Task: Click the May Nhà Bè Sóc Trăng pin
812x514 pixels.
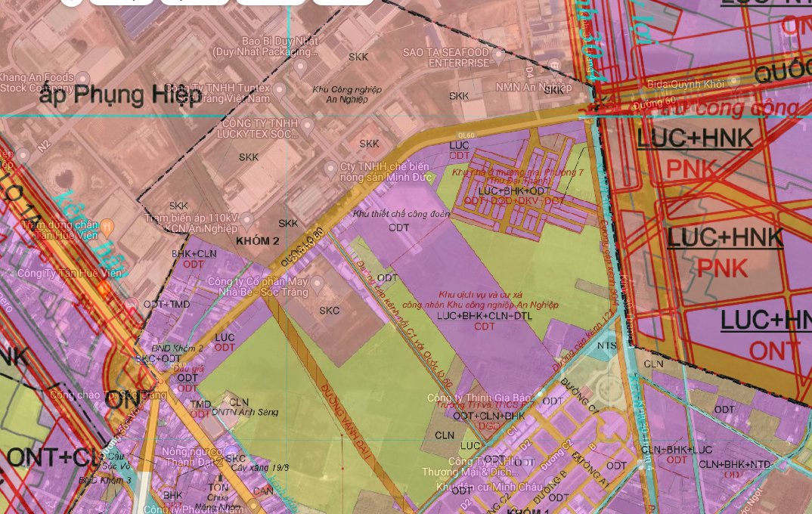Action: pos(317,284)
